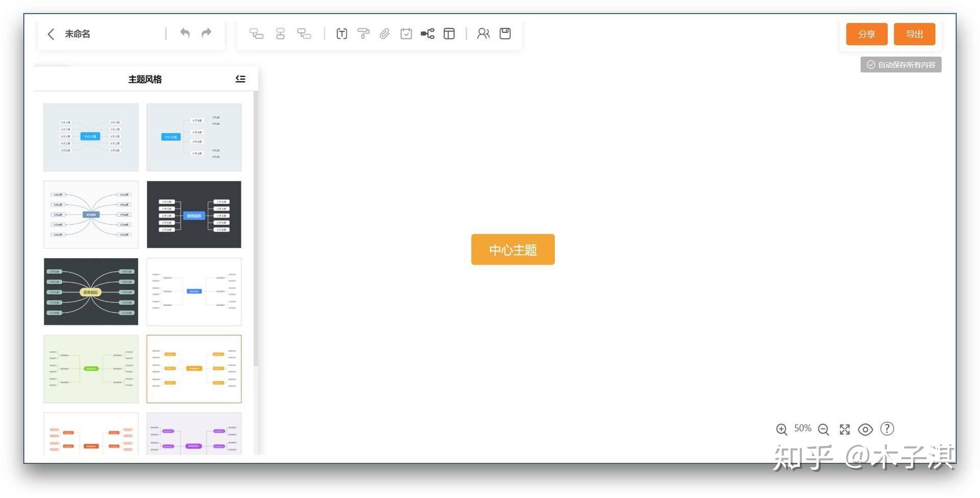Image resolution: width=980 pixels, height=498 pixels.
Task: Click the 导出 button
Action: [x=915, y=34]
